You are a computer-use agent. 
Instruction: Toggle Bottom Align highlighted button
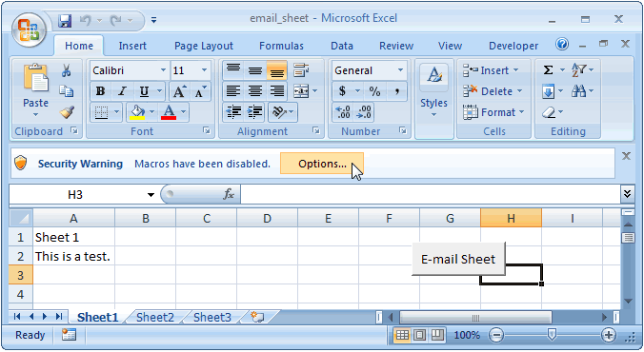[x=277, y=70]
